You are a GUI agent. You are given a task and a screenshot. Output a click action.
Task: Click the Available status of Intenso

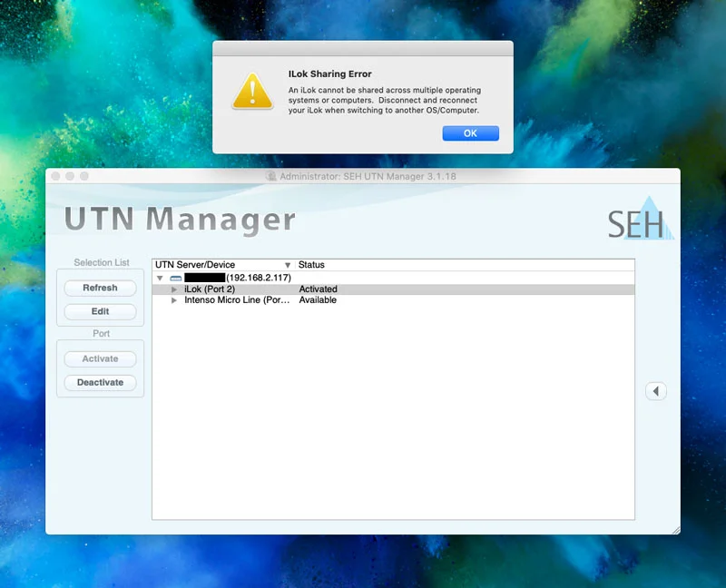pos(318,300)
